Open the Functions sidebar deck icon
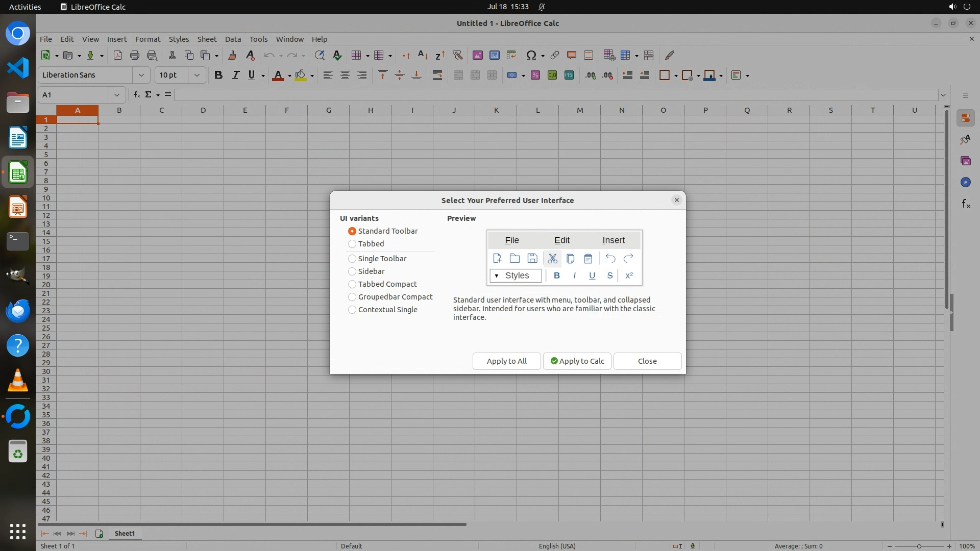The width and height of the screenshot is (980, 551). click(x=966, y=204)
